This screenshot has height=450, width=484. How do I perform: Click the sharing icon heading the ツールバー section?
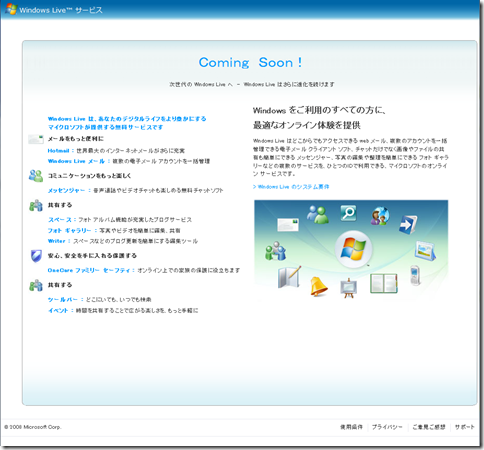36,285
